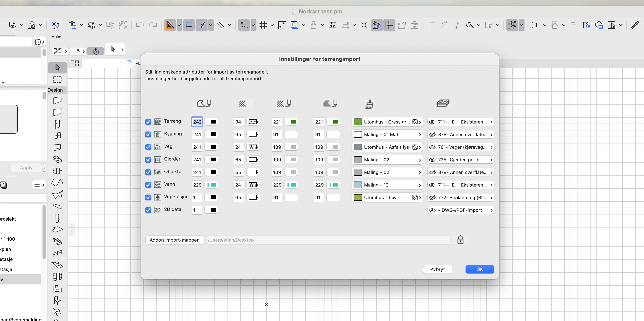Click the eyedropper tool in top toolbar
The height and width of the screenshot is (321, 644).
635,25
